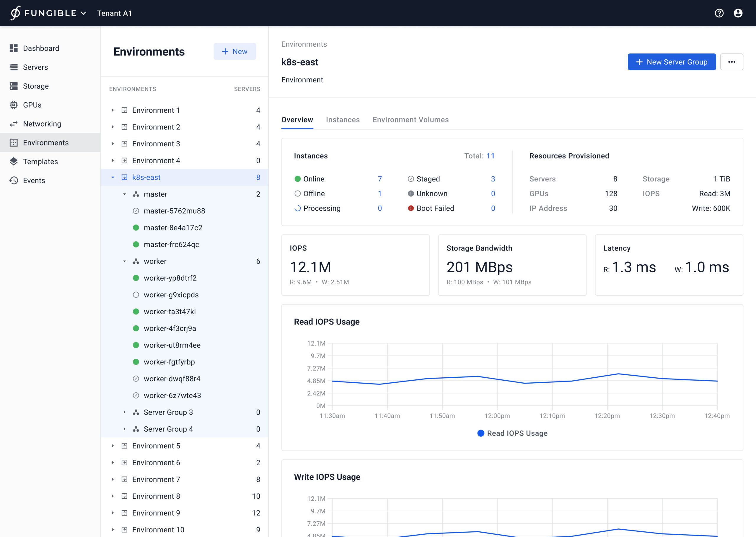The image size is (756, 537).
Task: Expand Environment 7 in the list
Action: pos(113,479)
